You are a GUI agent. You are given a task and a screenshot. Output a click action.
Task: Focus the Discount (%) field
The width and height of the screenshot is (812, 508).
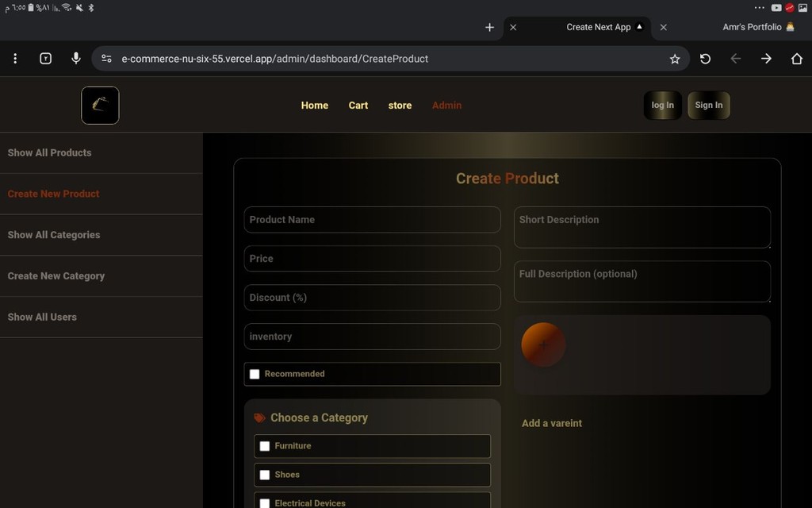373,298
